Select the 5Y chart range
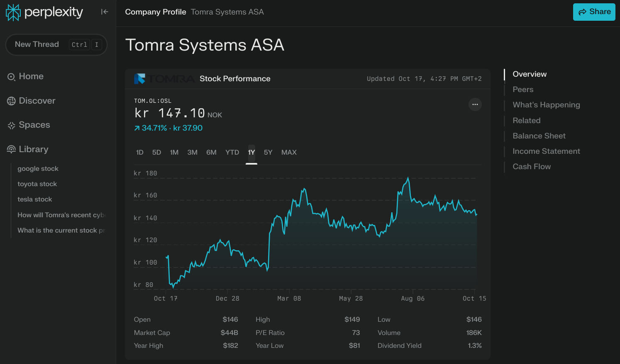 click(x=268, y=153)
